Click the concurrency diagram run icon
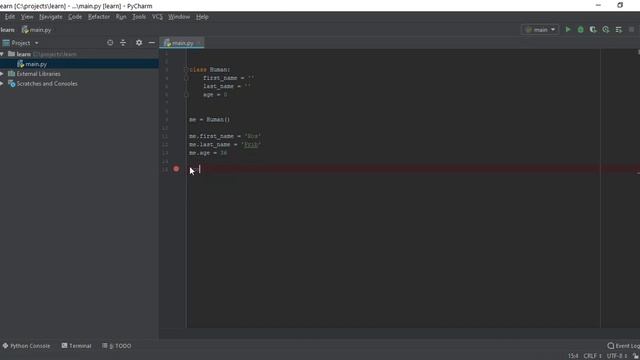The width and height of the screenshot is (640, 360). 619,29
